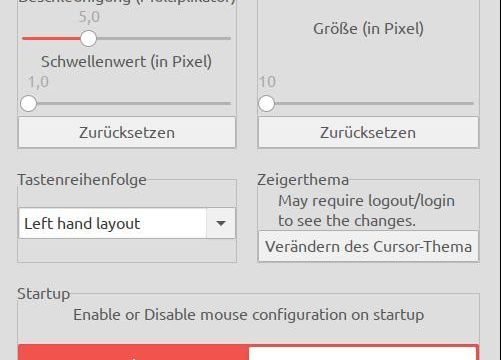Click Verändern des Cursor-Thema button
The height and width of the screenshot is (360, 501).
pyautogui.click(x=368, y=247)
